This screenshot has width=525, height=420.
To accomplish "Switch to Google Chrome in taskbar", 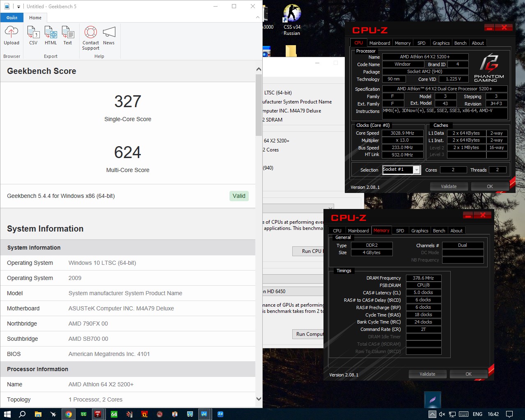I will tap(69, 414).
